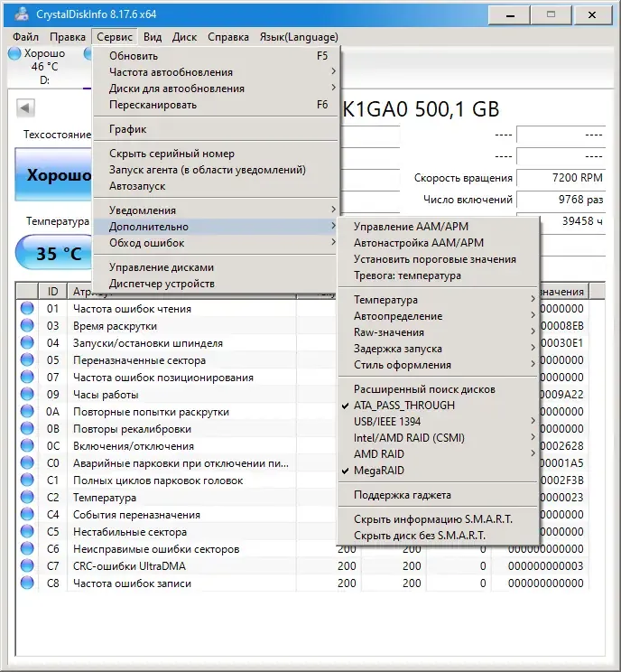Select the Дополнительно menu item
This screenshot has height=672, width=621.
point(216,227)
